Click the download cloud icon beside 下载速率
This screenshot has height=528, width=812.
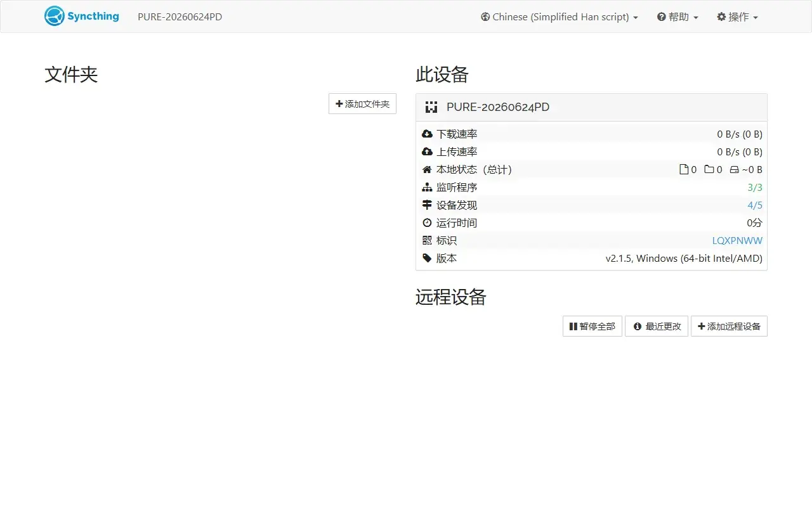coord(427,134)
